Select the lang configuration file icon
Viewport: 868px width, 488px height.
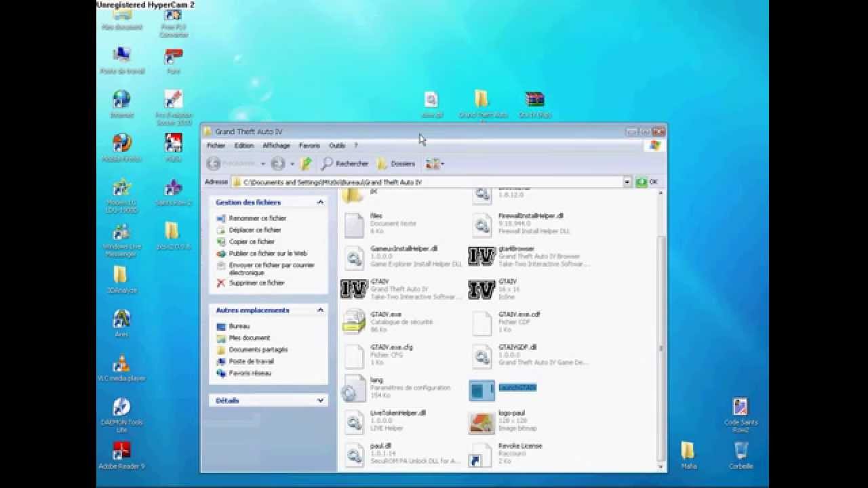pyautogui.click(x=354, y=388)
